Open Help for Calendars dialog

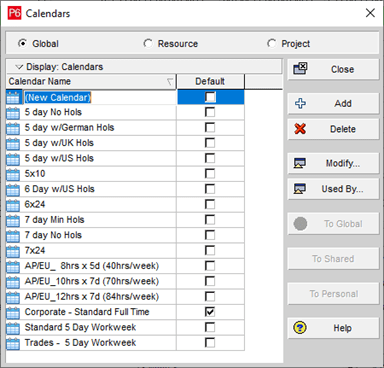333,328
